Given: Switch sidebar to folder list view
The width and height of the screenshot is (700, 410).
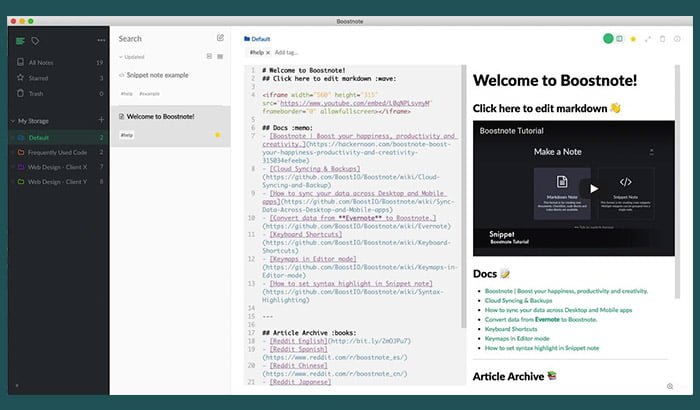Looking at the screenshot, I should coord(20,41).
